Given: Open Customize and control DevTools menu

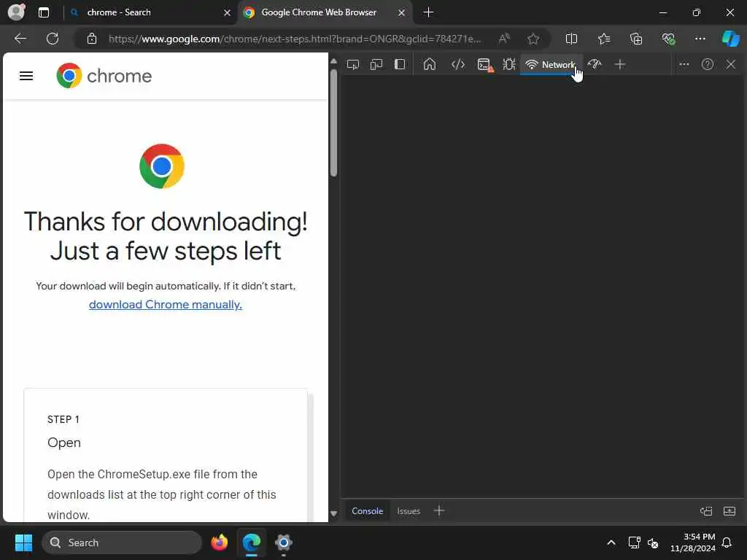Looking at the screenshot, I should (x=684, y=64).
